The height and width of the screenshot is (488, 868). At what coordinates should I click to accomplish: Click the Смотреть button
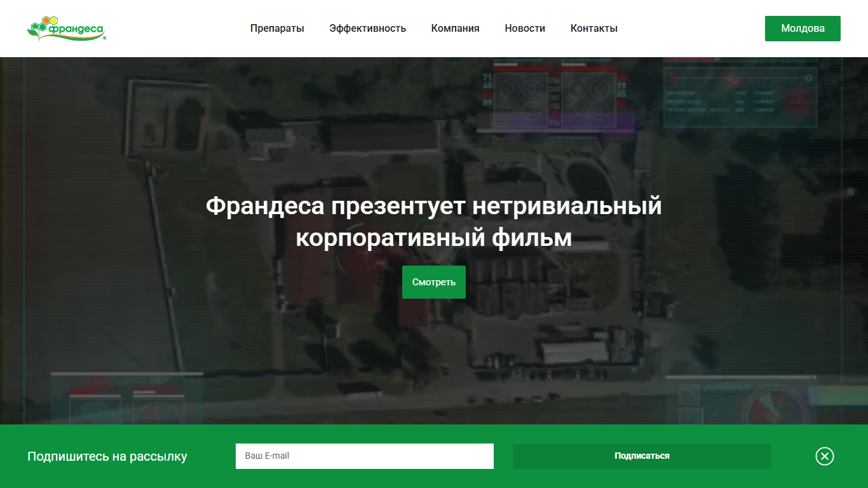click(434, 282)
